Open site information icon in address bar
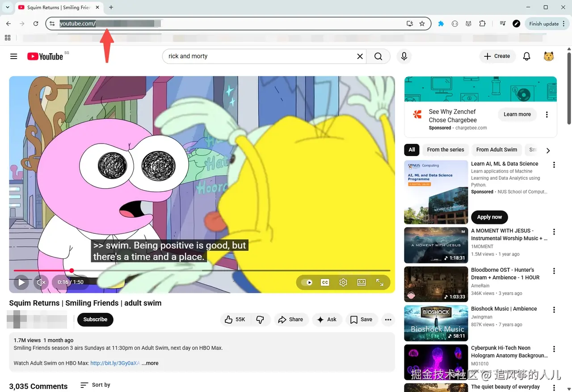The height and width of the screenshot is (392, 572). pyautogui.click(x=52, y=24)
